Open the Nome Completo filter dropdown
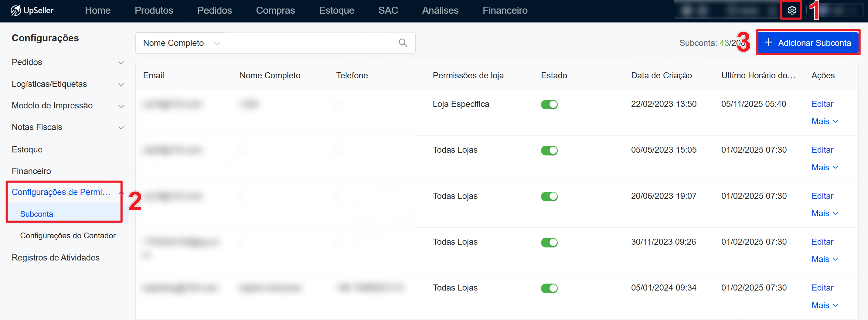868x320 pixels. [x=181, y=43]
